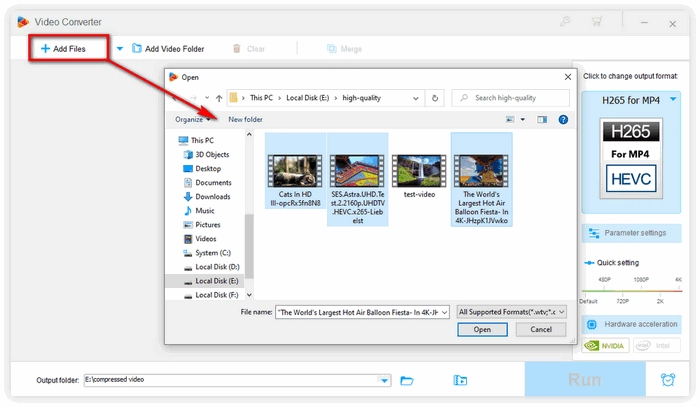Refresh the high-quality folder
Viewport: 700px width, 407px height.
pyautogui.click(x=435, y=98)
